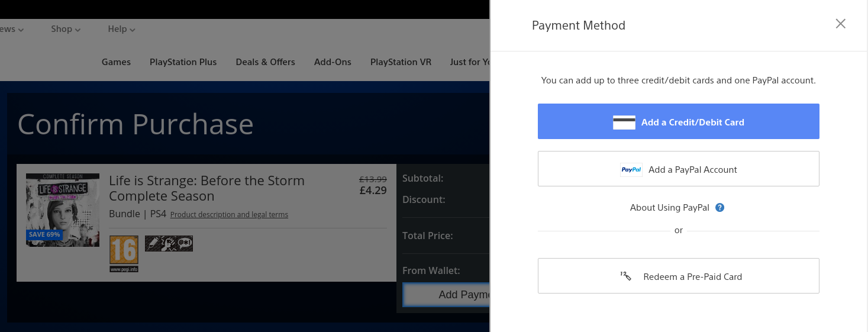Click the Discount label

pyautogui.click(x=424, y=199)
